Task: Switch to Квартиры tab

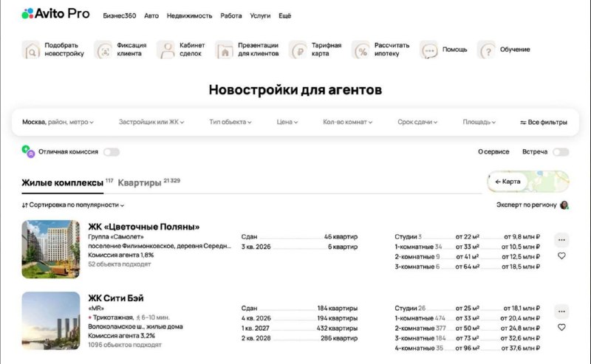Action: pyautogui.click(x=140, y=183)
